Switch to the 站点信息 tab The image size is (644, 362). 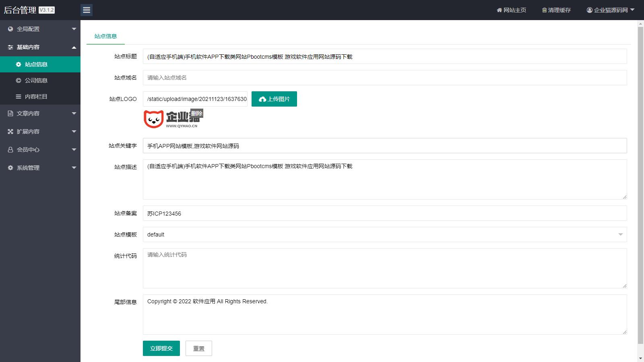click(105, 36)
